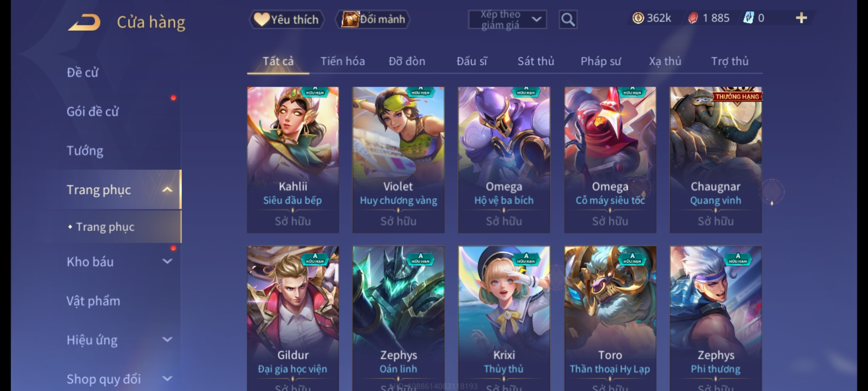
Task: Go to Tướng in sidebar
Action: click(85, 151)
